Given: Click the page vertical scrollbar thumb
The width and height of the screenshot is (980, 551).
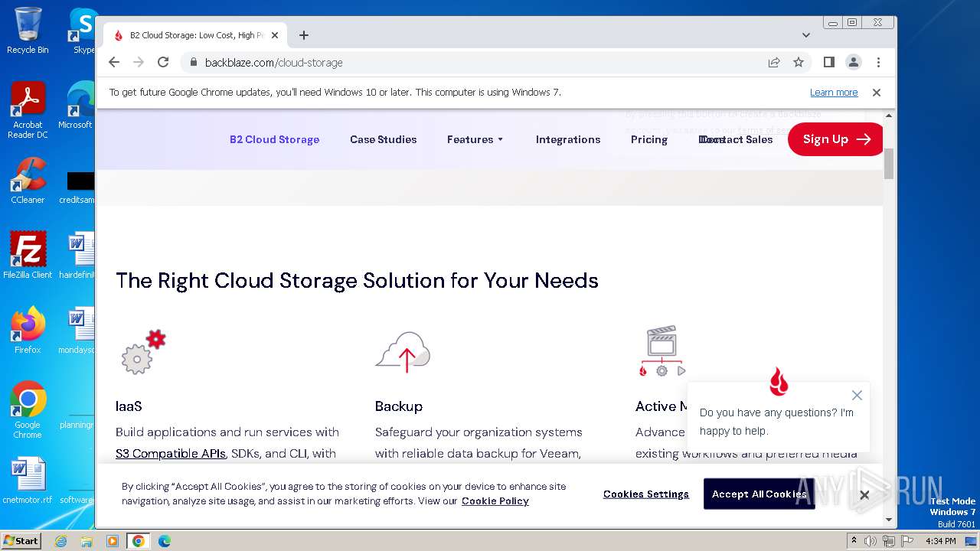Looking at the screenshot, I should [x=889, y=164].
